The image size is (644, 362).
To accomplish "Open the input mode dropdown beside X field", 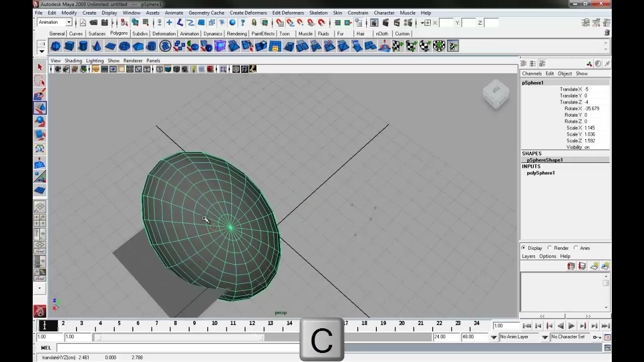I will point(426,23).
